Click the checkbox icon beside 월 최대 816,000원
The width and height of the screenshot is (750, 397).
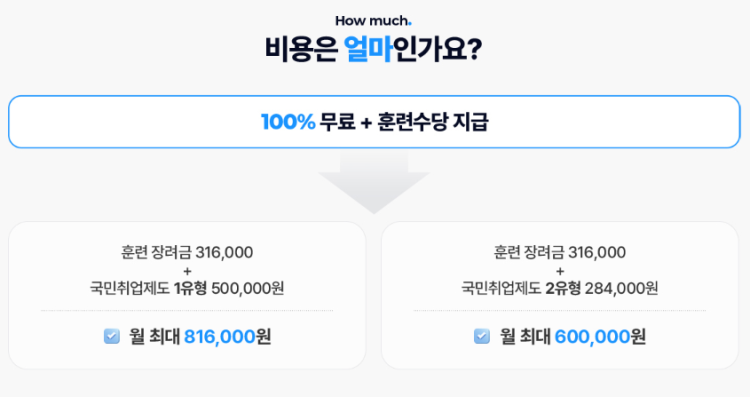(111, 336)
